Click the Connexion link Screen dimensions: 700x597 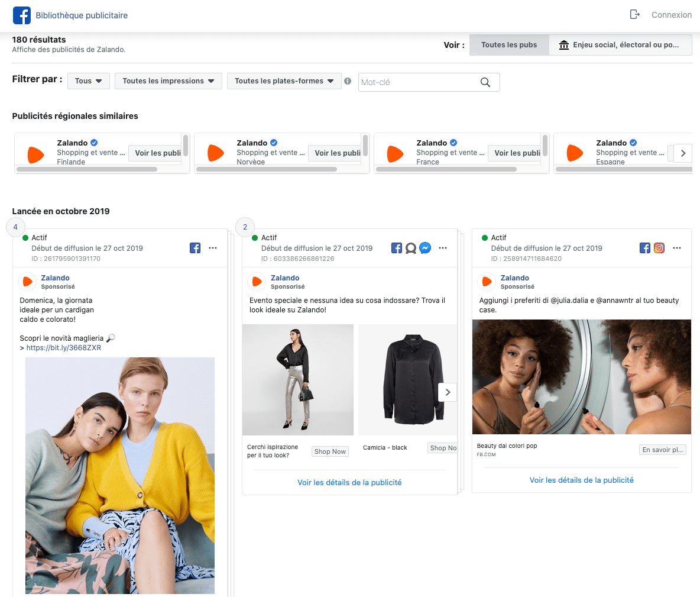coord(672,15)
